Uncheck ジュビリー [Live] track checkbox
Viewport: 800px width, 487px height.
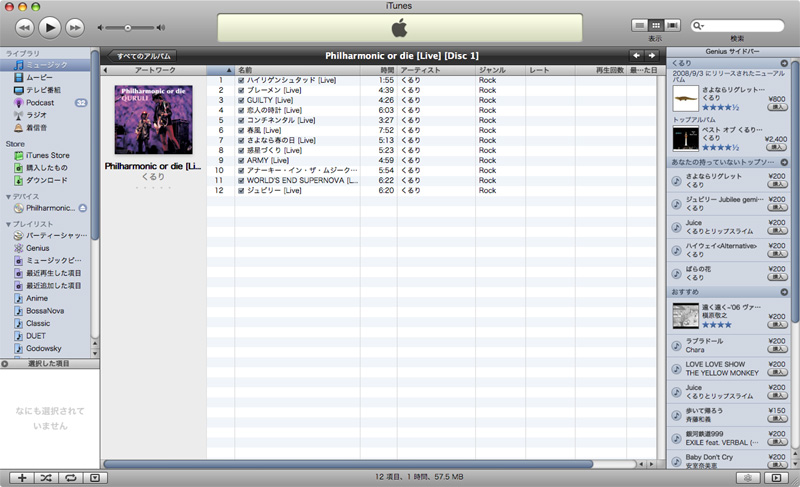[x=241, y=191]
